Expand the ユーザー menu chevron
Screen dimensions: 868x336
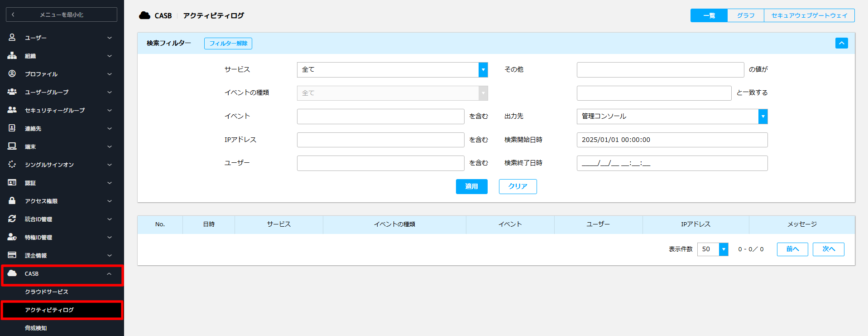110,38
